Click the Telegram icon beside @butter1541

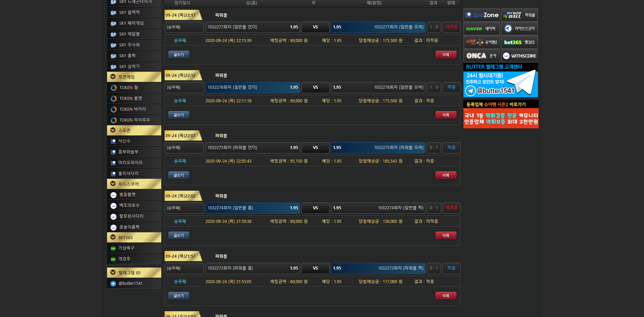click(x=113, y=283)
